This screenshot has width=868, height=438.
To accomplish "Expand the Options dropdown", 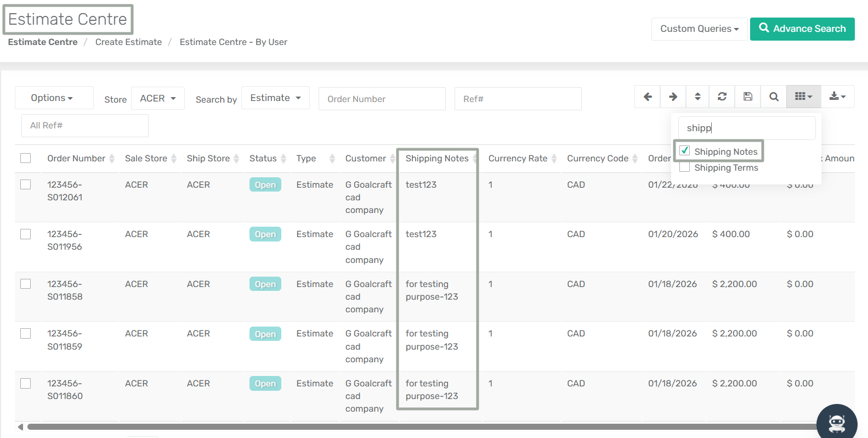I will pos(53,98).
